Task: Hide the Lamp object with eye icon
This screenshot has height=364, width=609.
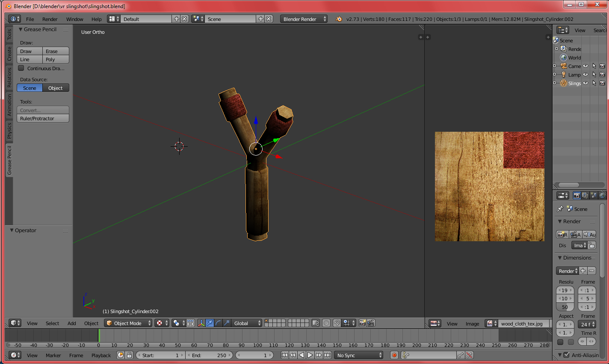Action: point(585,75)
